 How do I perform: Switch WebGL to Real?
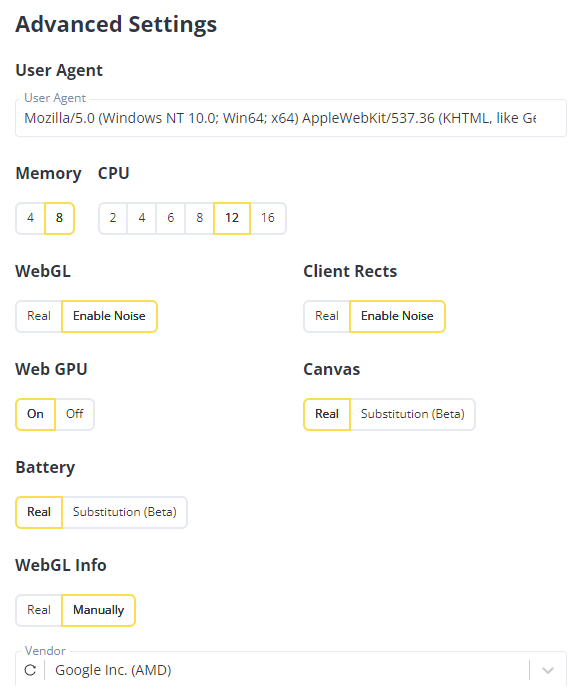(x=39, y=316)
